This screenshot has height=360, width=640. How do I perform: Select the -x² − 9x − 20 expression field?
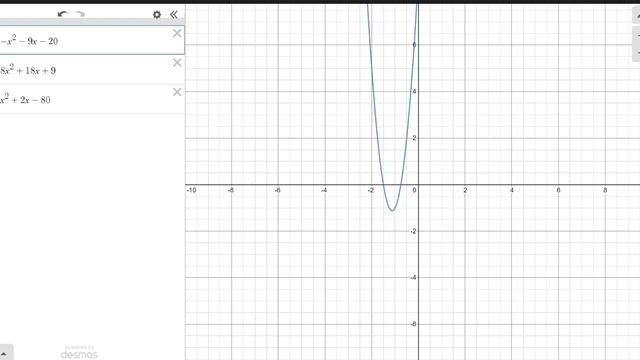(x=92, y=40)
